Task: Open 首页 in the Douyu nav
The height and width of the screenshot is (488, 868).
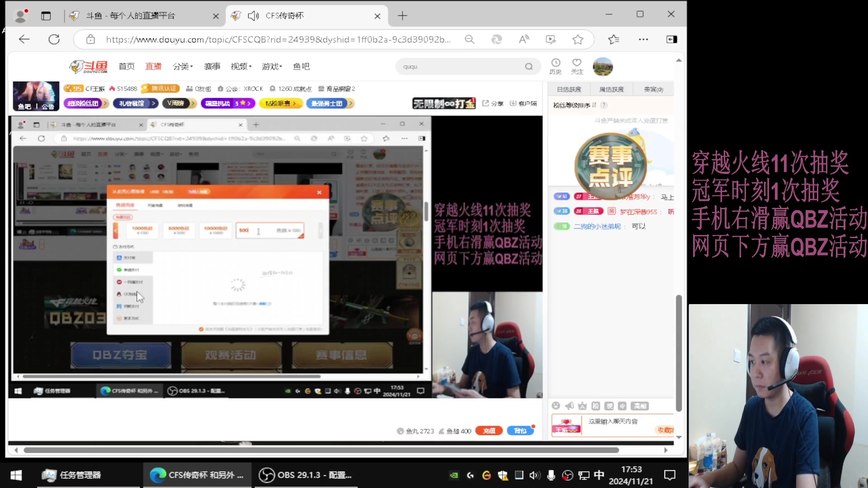Action: pyautogui.click(x=127, y=66)
